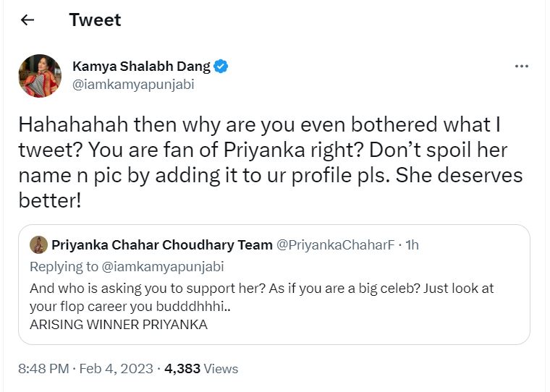
Task: Open the Kamya Shalabh Dang display name
Action: [141, 67]
